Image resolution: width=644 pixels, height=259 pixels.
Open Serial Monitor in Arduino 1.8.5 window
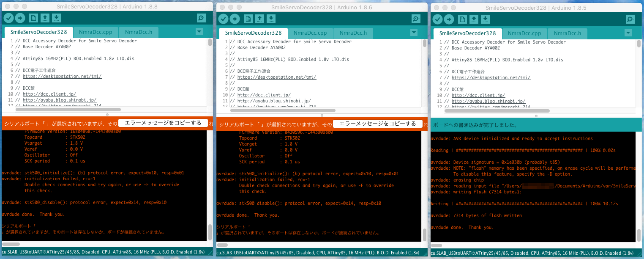pos(630,19)
